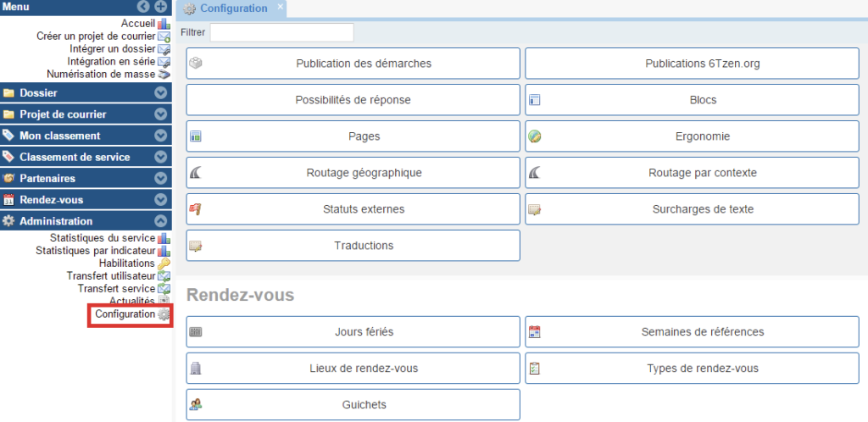Click the Statistiques par indicateur chart icon

click(164, 251)
